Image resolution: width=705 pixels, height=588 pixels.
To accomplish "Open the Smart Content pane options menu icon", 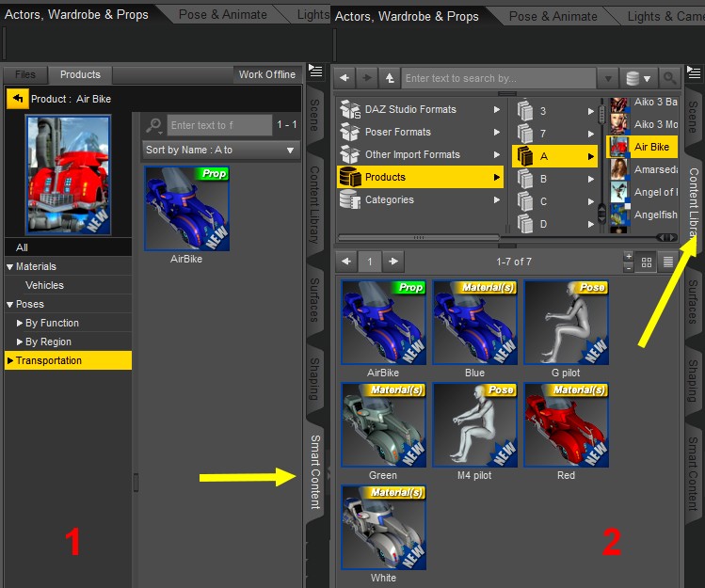I will 315,71.
